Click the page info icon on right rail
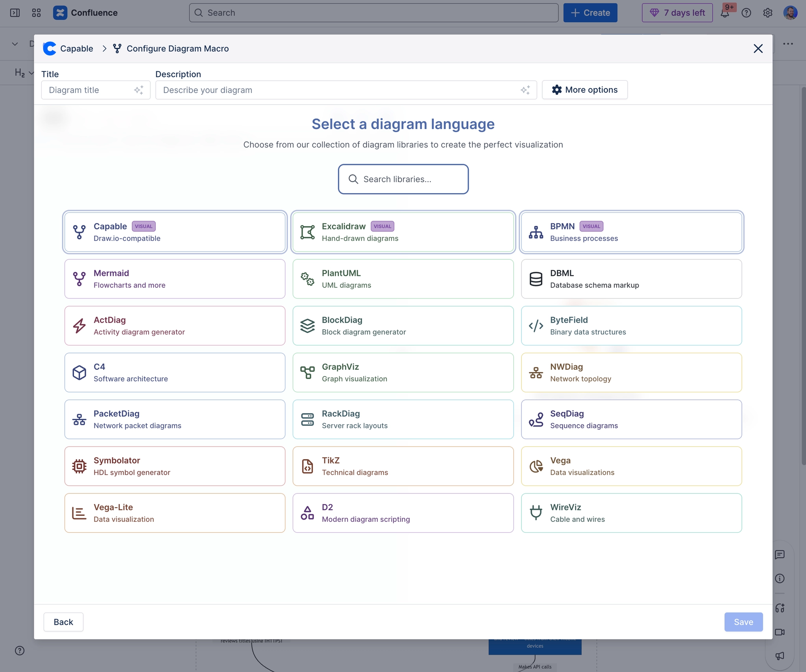This screenshot has width=806, height=672. [780, 578]
